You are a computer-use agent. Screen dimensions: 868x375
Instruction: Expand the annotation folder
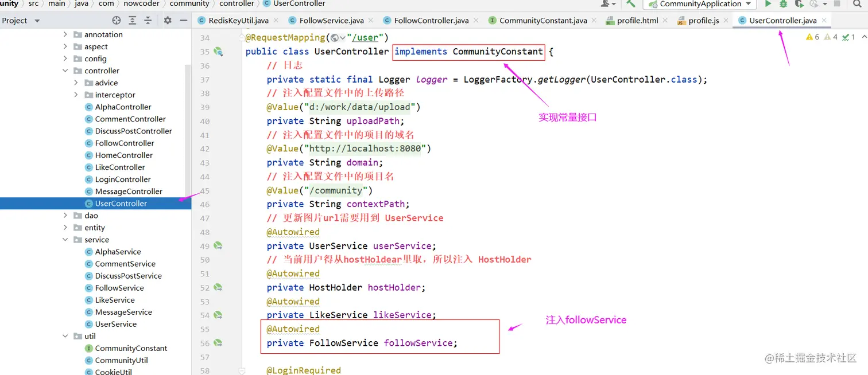(x=65, y=34)
